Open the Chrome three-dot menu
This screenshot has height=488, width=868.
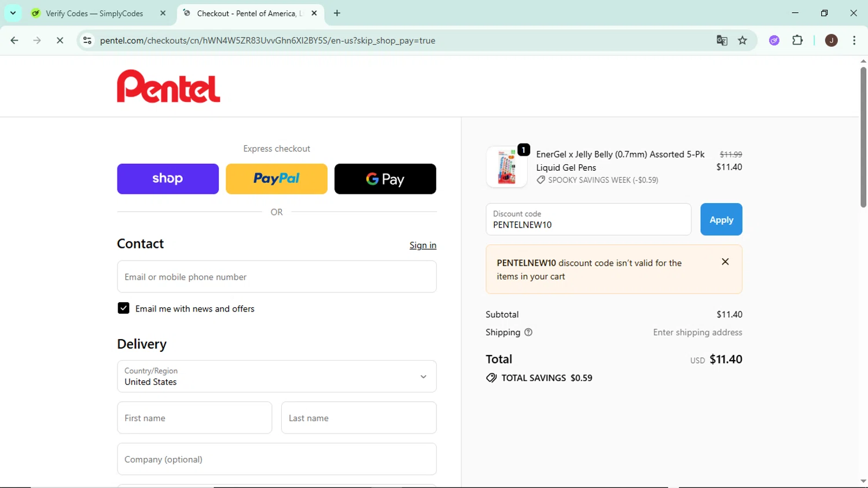click(x=854, y=41)
